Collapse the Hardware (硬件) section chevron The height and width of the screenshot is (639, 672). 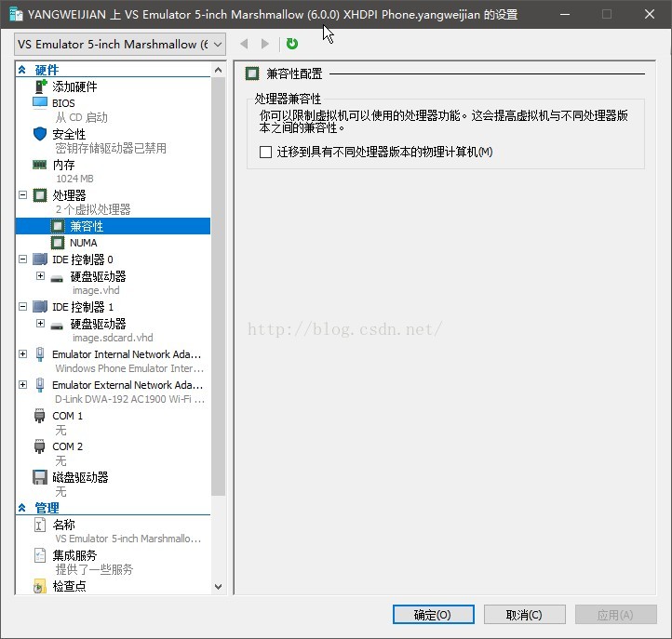coord(21,70)
